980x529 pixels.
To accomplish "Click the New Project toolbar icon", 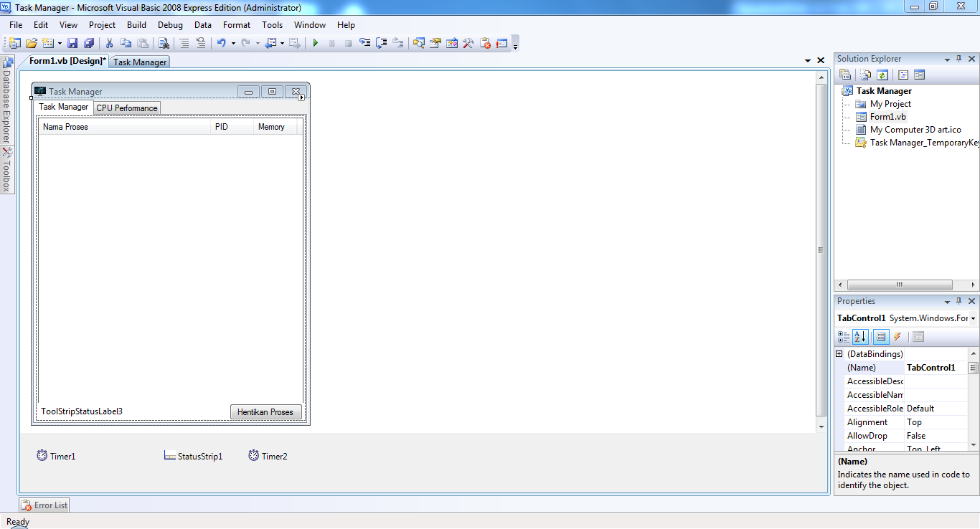I will (x=15, y=44).
